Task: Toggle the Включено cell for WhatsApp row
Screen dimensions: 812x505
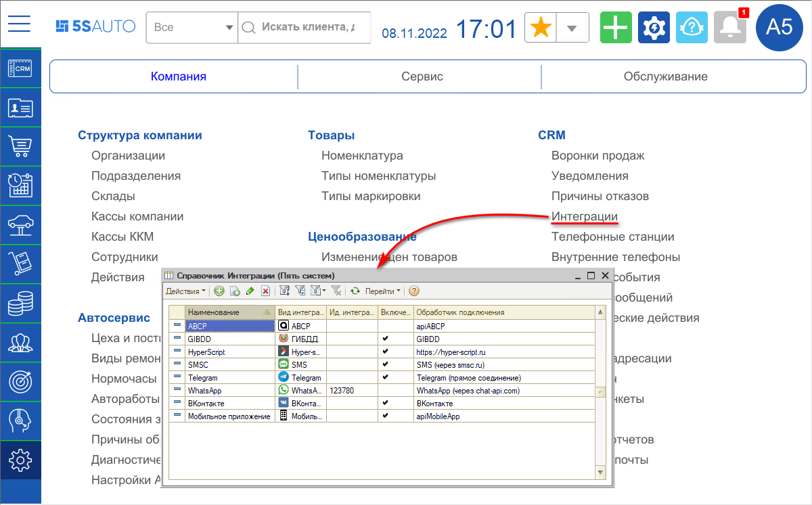Action: click(396, 390)
